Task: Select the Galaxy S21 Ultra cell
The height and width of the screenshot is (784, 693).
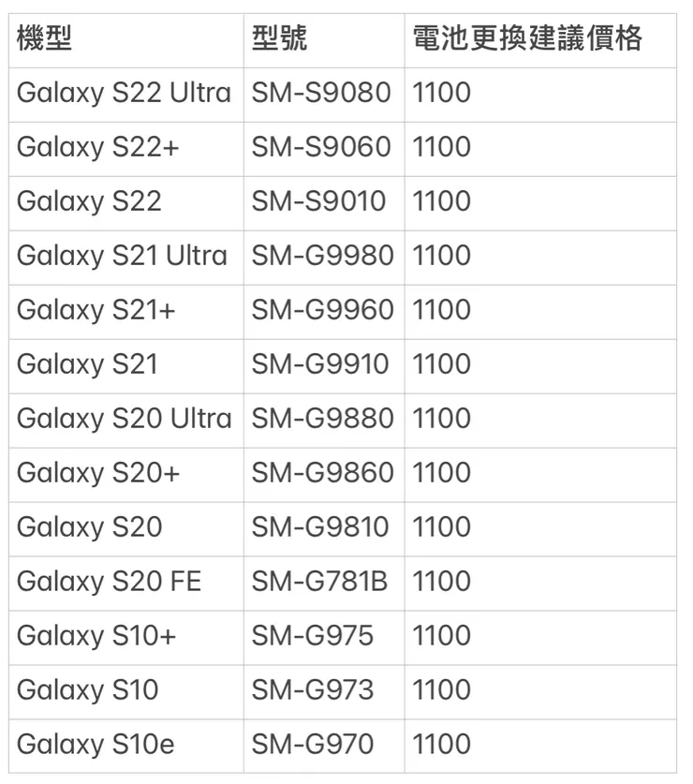Action: [122, 257]
